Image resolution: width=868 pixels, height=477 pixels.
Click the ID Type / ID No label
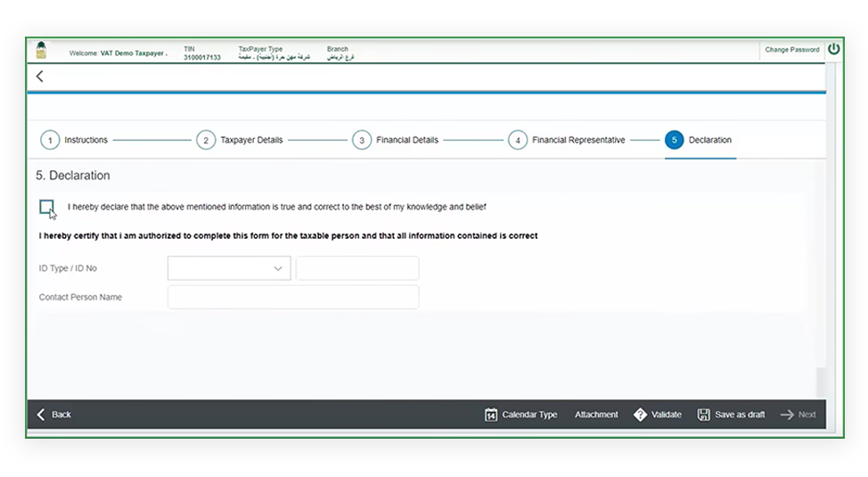click(68, 268)
